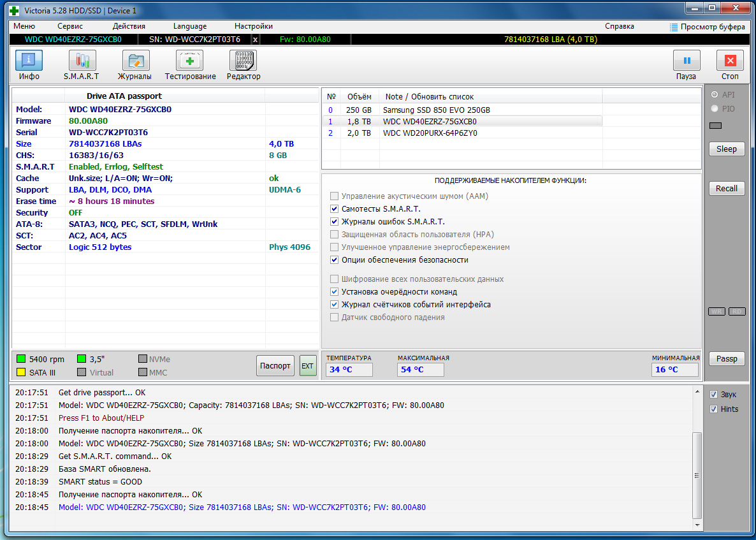Click the 'База SMART обновлена.' log line
Viewport: 756px width, 540px height.
(105, 469)
